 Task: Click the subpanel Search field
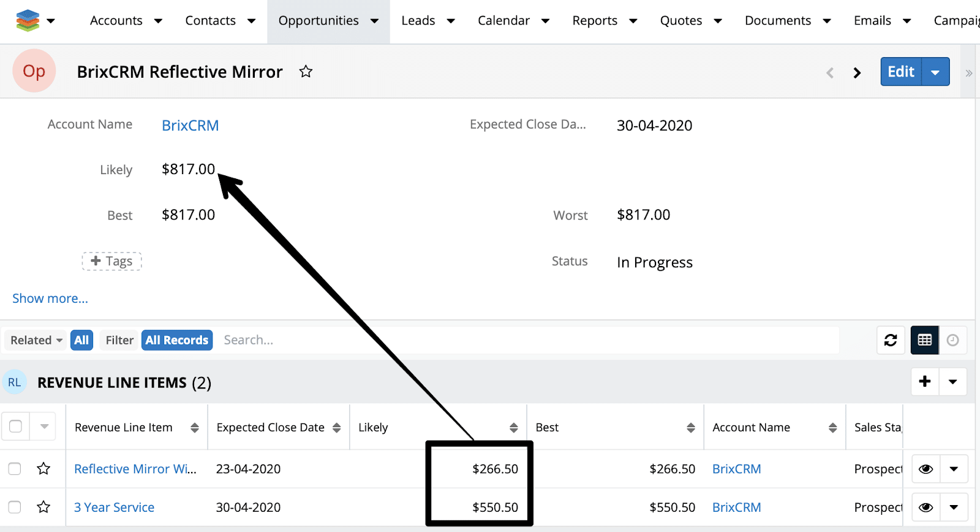coord(527,340)
